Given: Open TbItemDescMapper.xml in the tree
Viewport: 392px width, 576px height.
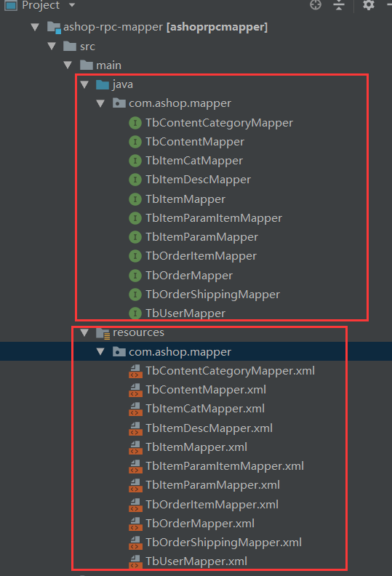Looking at the screenshot, I should tap(209, 428).
